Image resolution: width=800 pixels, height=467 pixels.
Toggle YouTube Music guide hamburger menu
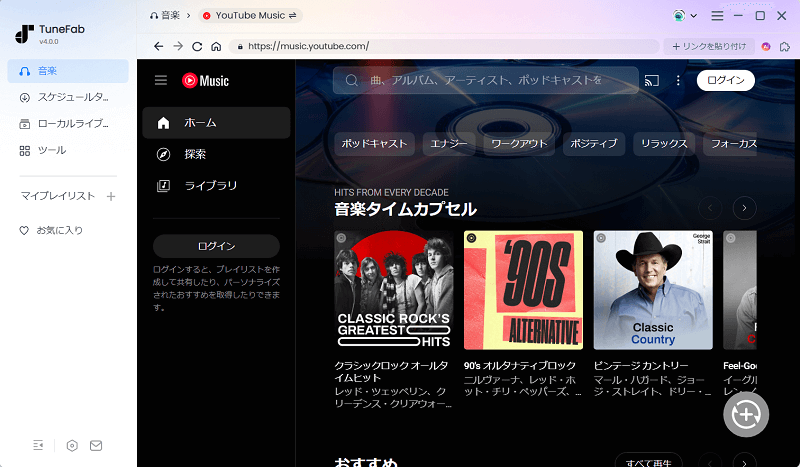pos(161,80)
